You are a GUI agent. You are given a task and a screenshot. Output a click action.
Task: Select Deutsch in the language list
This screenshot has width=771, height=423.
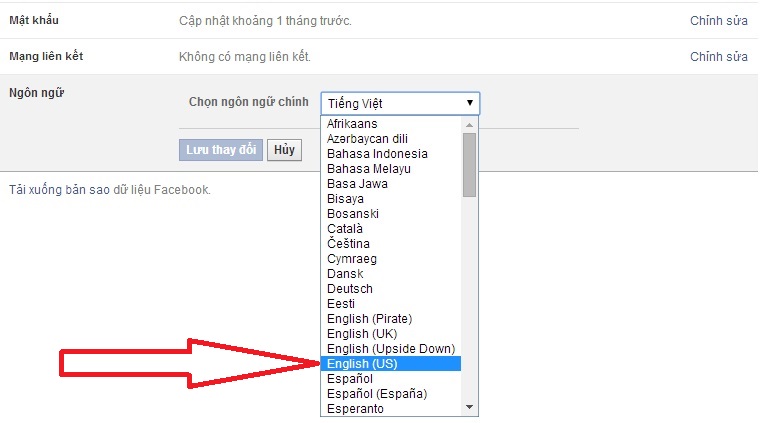tap(391, 289)
